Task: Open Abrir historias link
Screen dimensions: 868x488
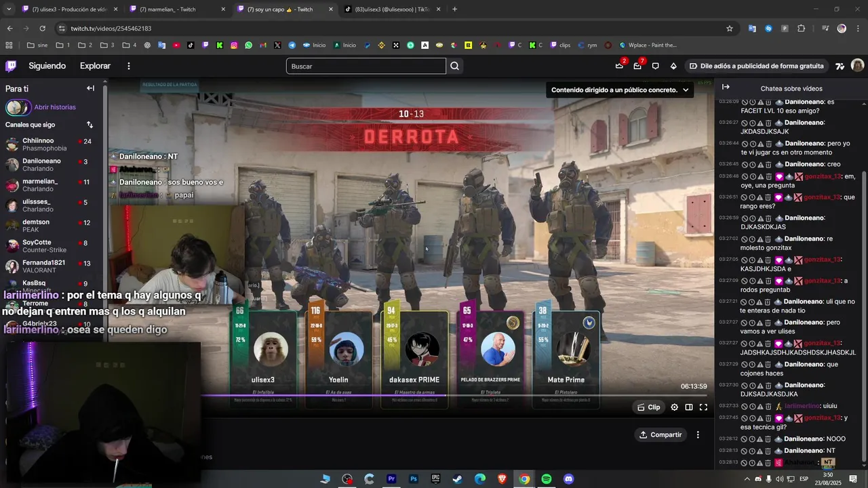Action: pos(55,107)
